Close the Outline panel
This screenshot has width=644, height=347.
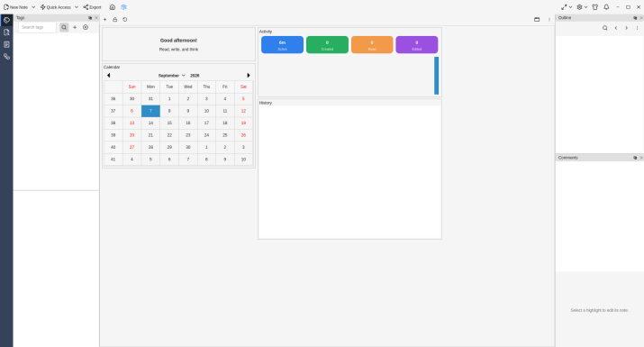pos(641,18)
